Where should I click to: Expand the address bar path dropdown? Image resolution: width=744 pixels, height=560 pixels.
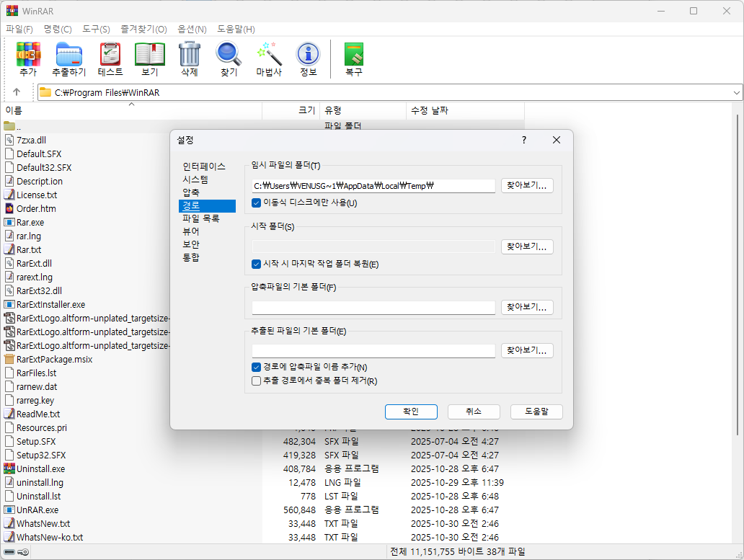pyautogui.click(x=736, y=92)
